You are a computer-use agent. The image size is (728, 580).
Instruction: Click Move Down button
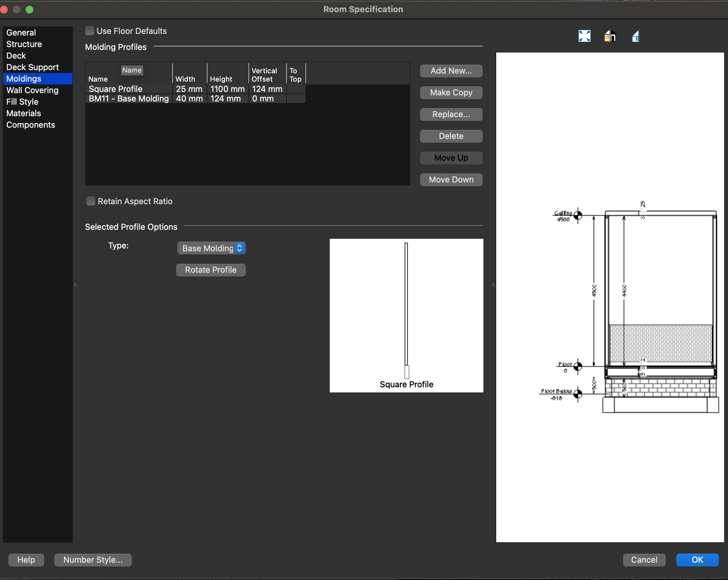pos(451,180)
